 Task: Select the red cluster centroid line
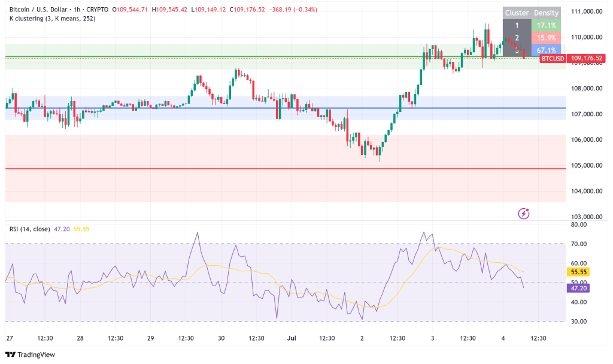pos(286,168)
